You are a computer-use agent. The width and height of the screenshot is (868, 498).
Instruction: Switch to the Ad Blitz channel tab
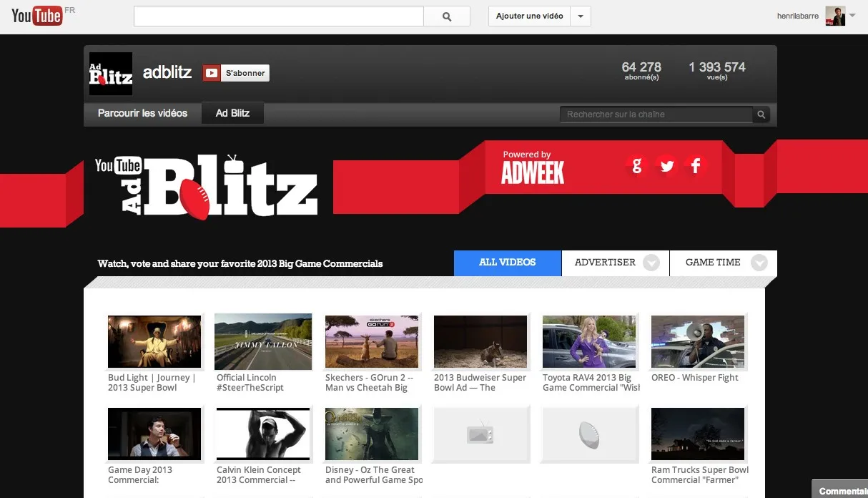pyautogui.click(x=233, y=113)
